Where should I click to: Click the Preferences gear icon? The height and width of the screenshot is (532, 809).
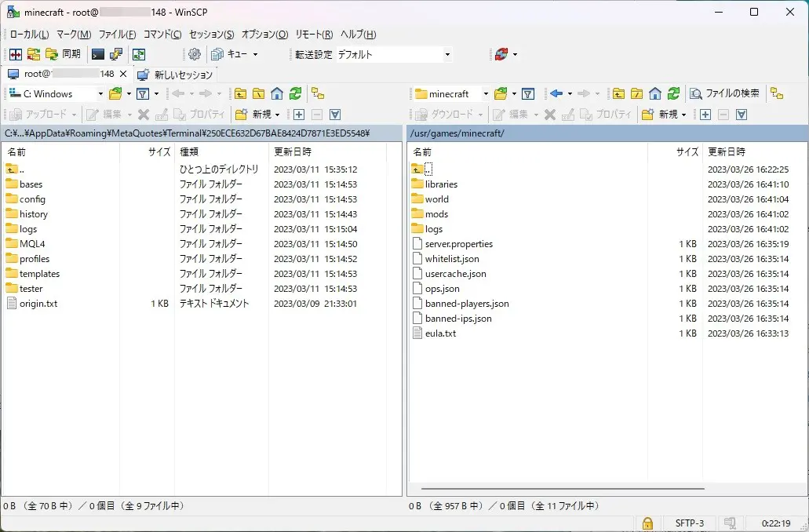[195, 54]
